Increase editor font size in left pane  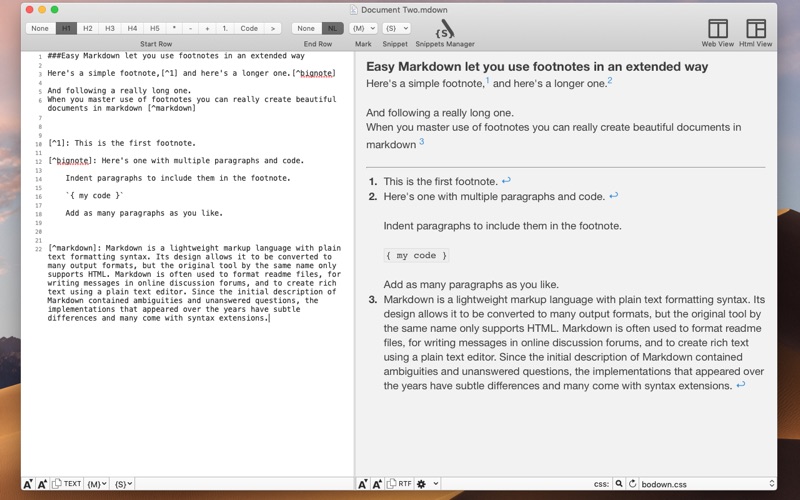point(42,484)
